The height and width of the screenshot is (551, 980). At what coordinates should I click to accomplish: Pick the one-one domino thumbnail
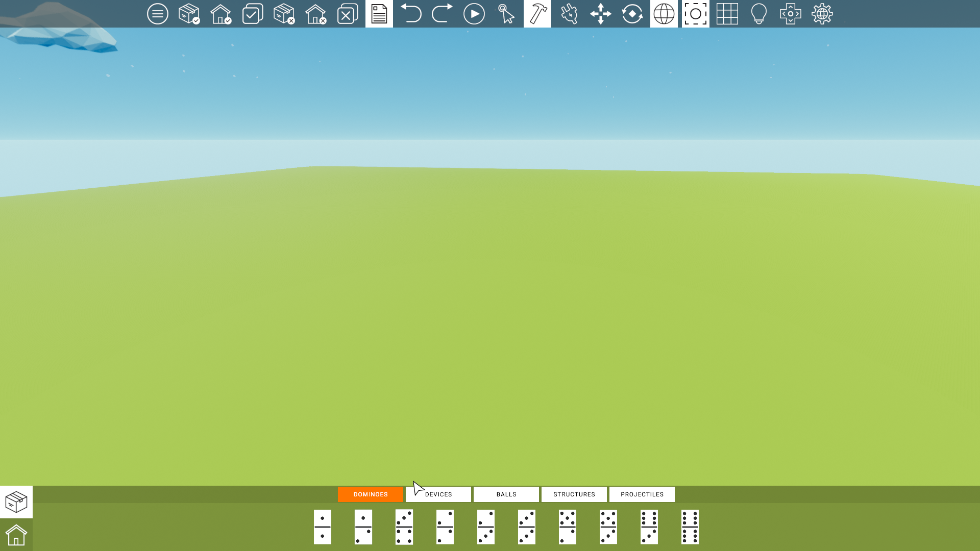(x=323, y=527)
